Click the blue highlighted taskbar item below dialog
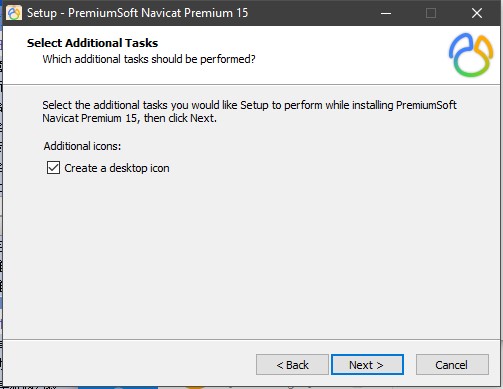503x389 pixels. (118, 388)
